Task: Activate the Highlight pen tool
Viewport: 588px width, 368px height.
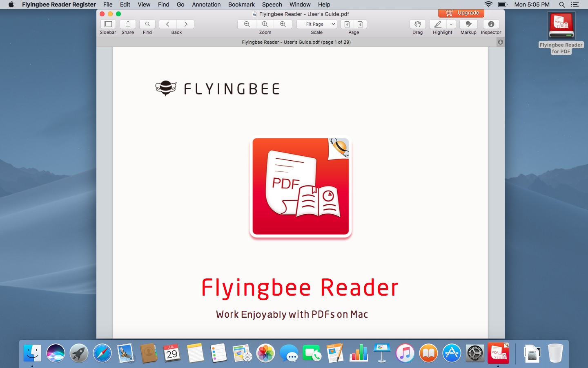Action: [438, 24]
